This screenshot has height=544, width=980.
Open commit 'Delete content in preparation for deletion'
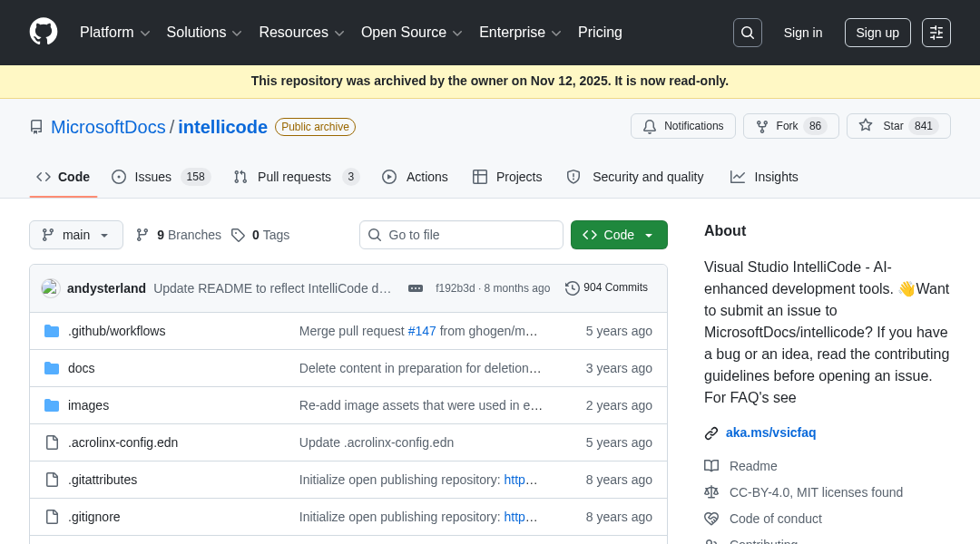[420, 368]
